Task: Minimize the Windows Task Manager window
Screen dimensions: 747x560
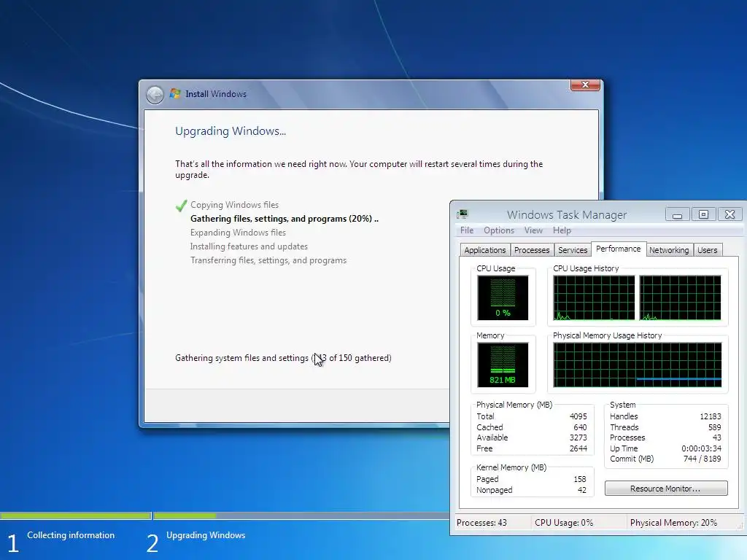Action: pyautogui.click(x=677, y=215)
